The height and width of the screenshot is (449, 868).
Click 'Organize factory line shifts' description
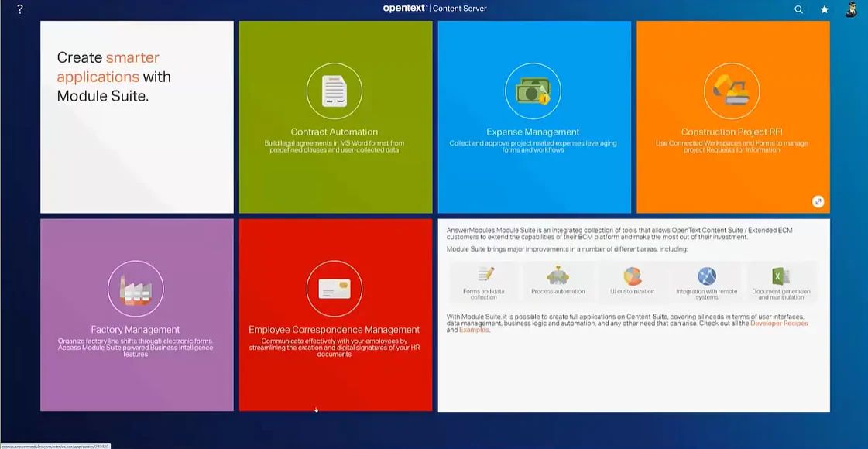coord(136,348)
